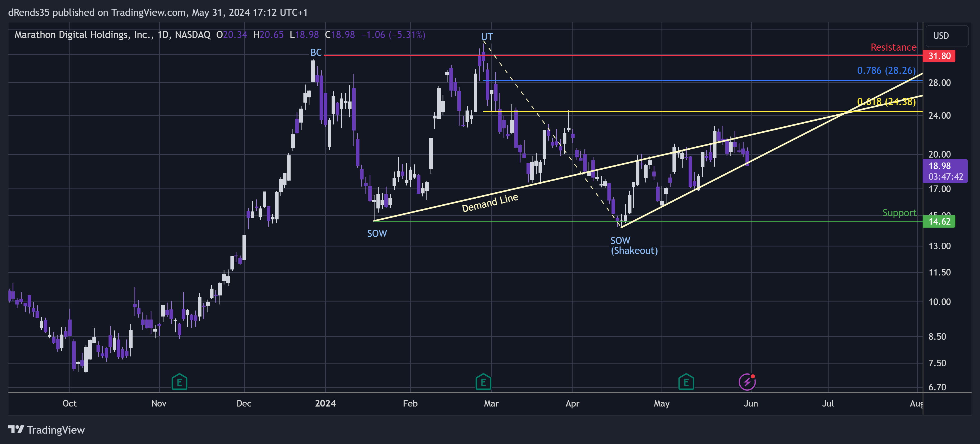This screenshot has width=980, height=444.
Task: Click the Feb label on time axis
Action: [410, 403]
